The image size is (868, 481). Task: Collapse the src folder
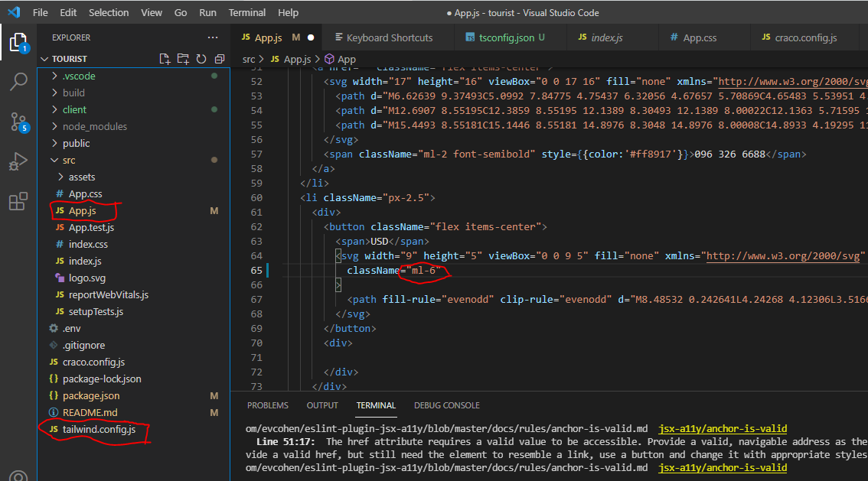pos(70,160)
